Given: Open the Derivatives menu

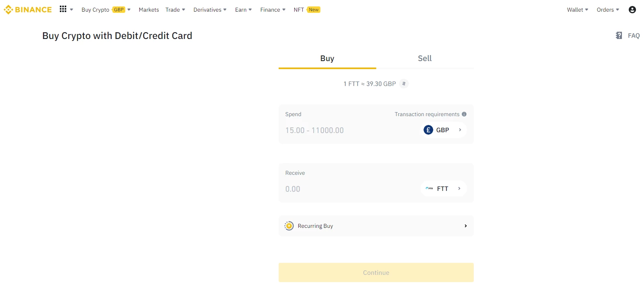Looking at the screenshot, I should [210, 10].
